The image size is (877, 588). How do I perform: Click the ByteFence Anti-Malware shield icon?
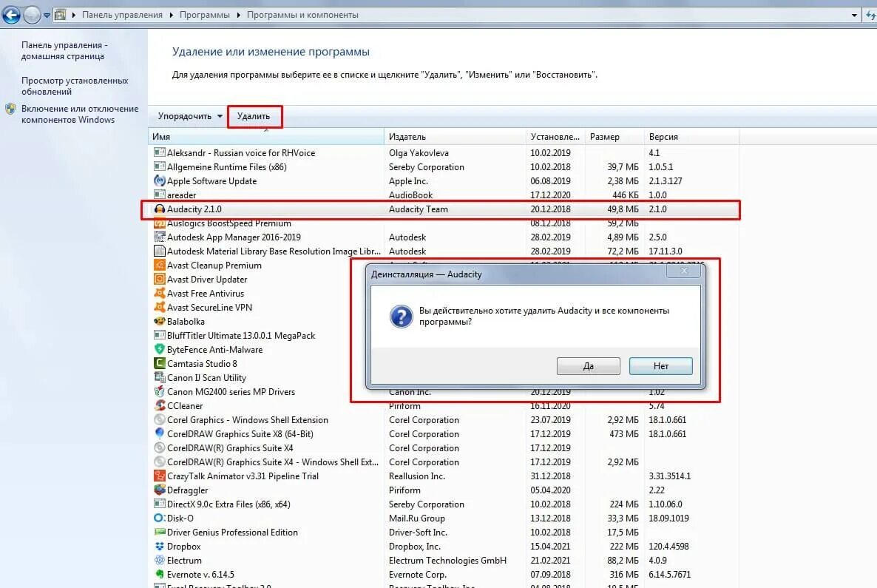pos(160,349)
